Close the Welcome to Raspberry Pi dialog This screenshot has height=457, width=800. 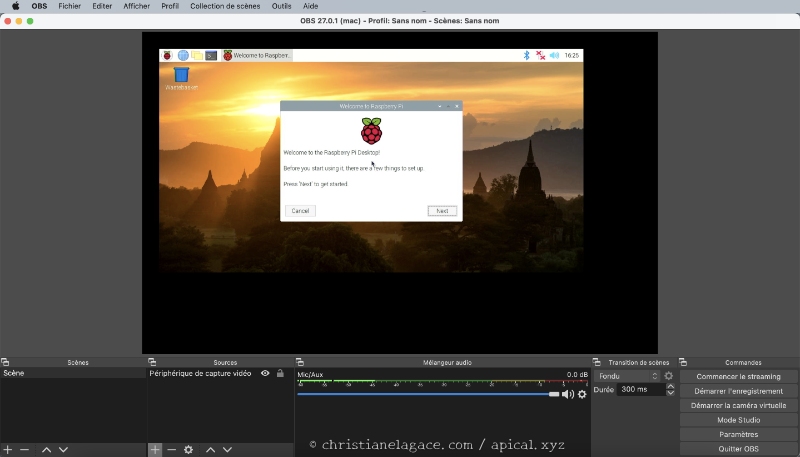pyautogui.click(x=457, y=106)
